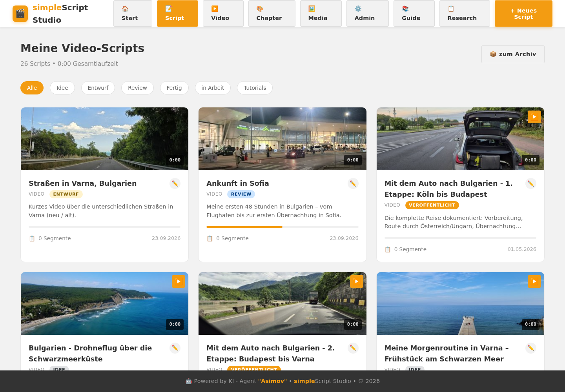Open the Media tab

pyautogui.click(x=321, y=14)
